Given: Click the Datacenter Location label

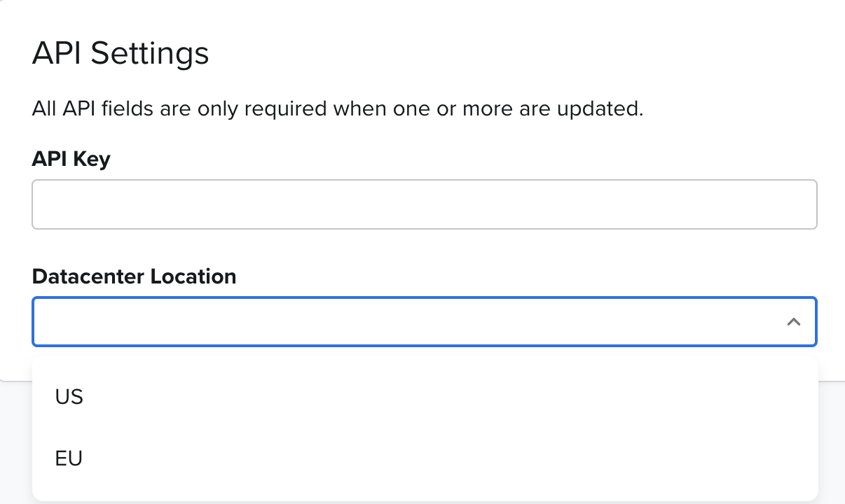Looking at the screenshot, I should (134, 276).
